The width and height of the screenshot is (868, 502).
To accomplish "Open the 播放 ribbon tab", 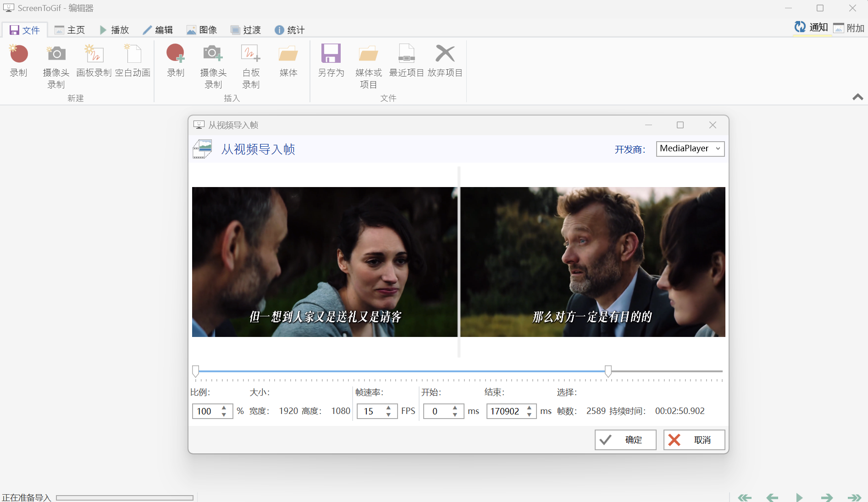I will click(x=114, y=30).
